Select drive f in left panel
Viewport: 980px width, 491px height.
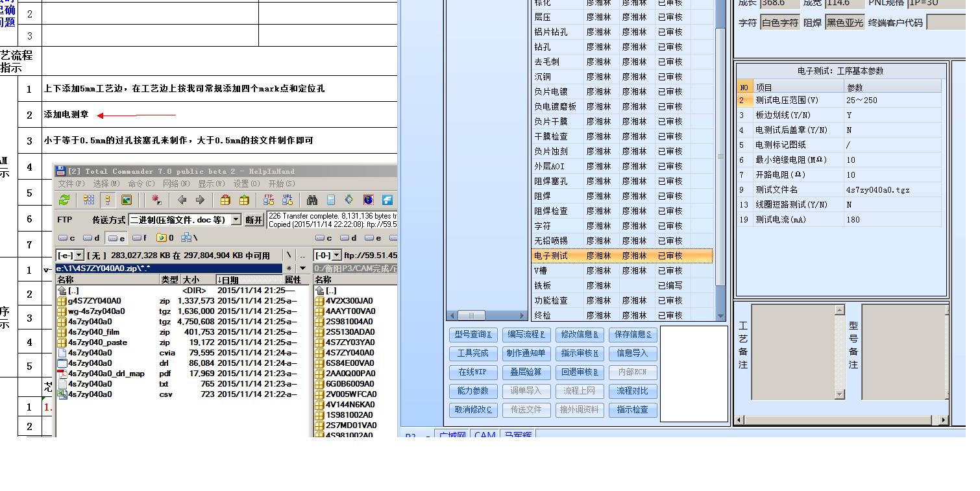click(140, 238)
